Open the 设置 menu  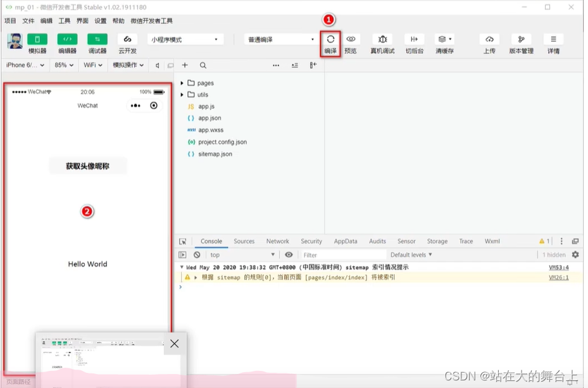[x=100, y=21]
